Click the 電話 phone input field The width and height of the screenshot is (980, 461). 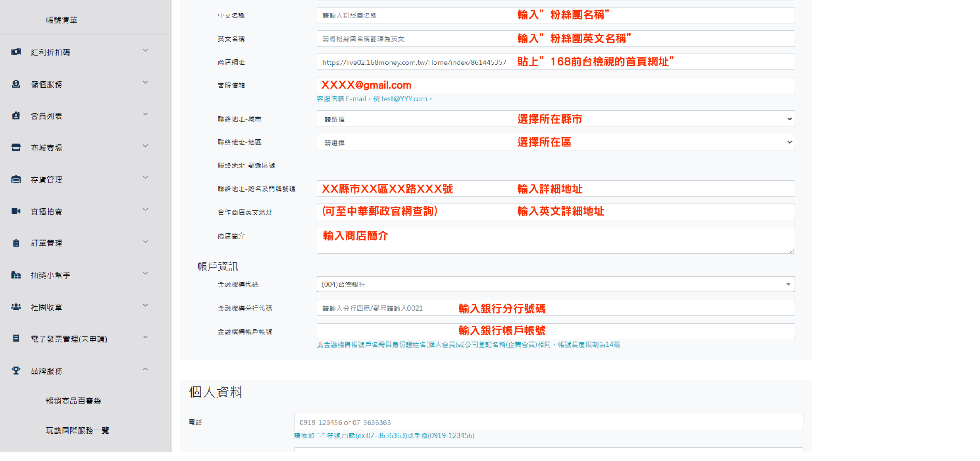[x=548, y=422]
